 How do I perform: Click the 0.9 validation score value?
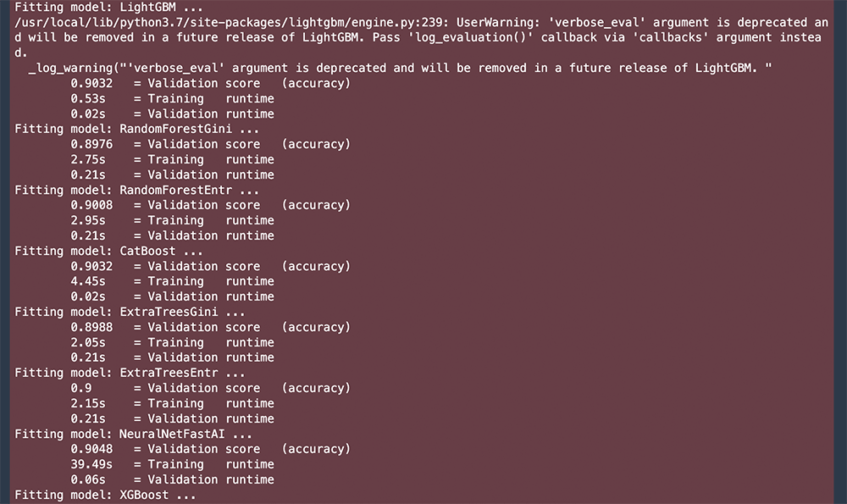tap(81, 389)
